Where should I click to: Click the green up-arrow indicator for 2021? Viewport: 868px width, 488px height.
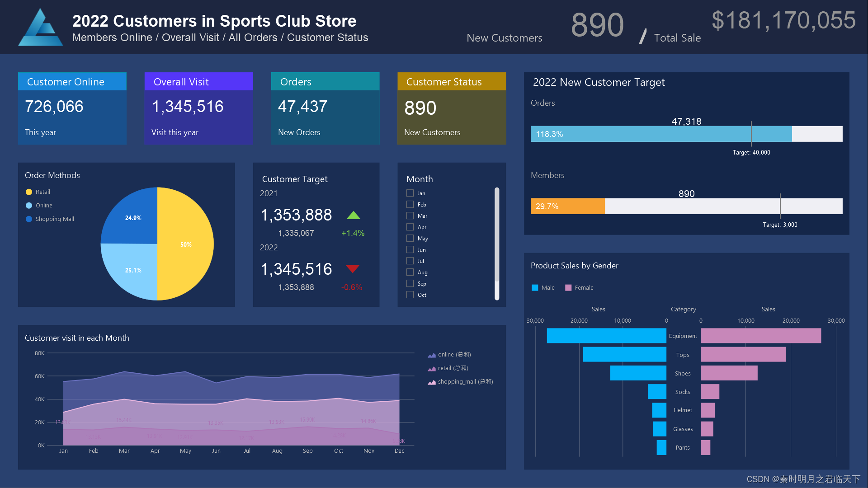(x=353, y=215)
